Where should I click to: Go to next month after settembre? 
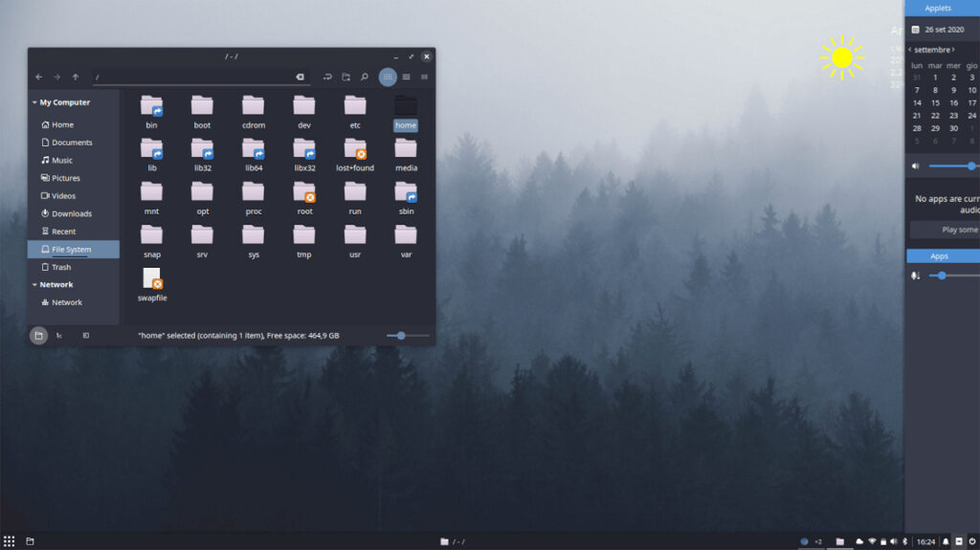pos(953,49)
